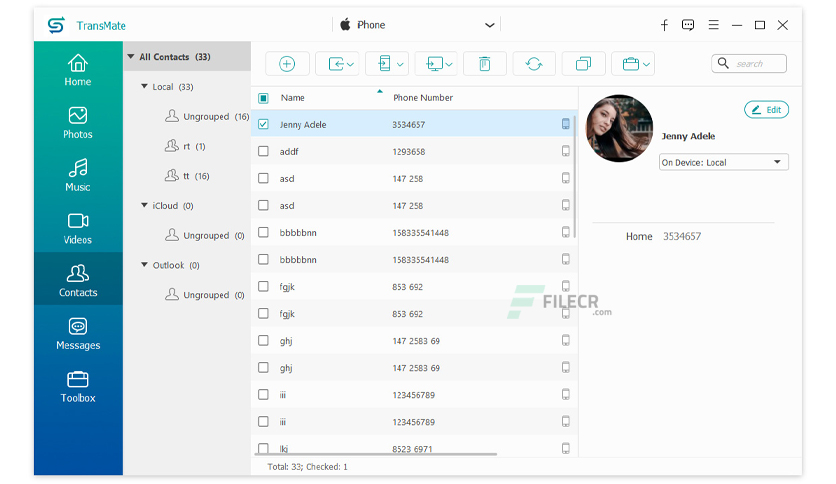836x484 pixels.
Task: Click the Ungrouped (16) group person icon
Action: [x=172, y=116]
